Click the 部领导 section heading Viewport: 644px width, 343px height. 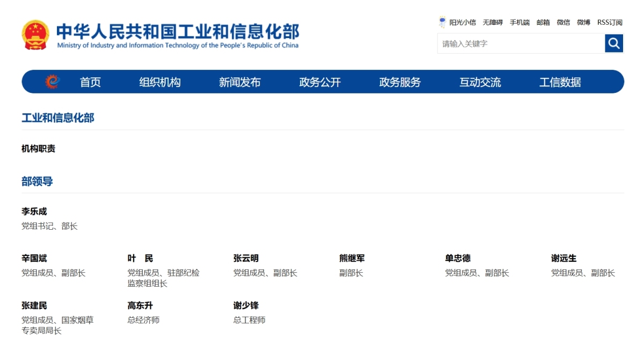[37, 181]
